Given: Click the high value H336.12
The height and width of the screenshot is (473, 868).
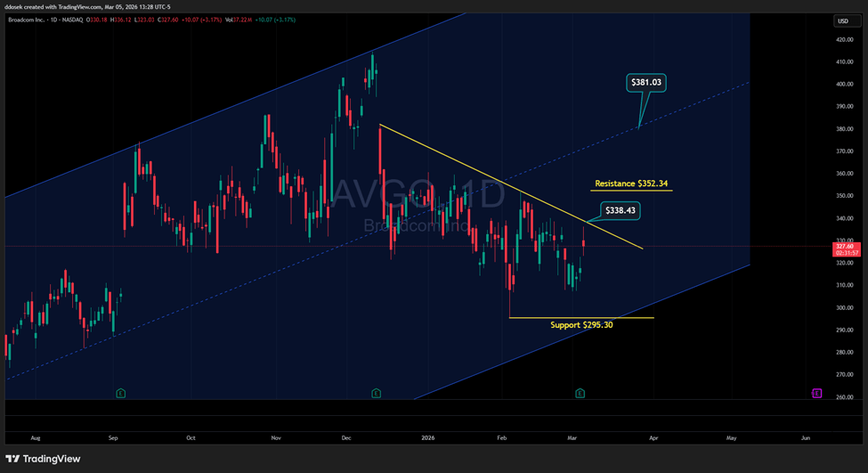Looking at the screenshot, I should (121, 20).
